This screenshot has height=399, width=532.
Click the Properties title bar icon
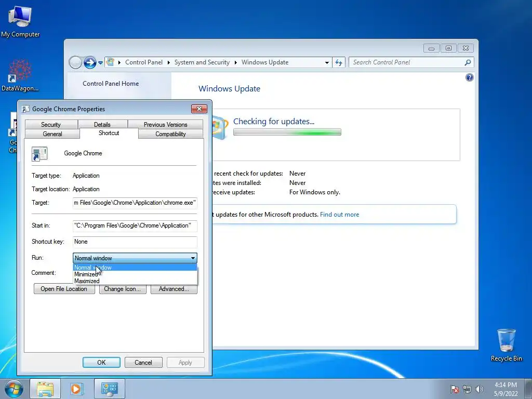pos(25,109)
